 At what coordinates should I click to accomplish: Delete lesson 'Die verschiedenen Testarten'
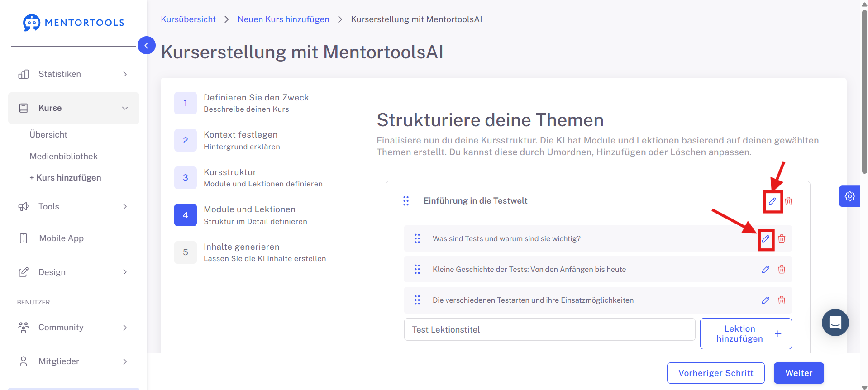click(x=782, y=300)
